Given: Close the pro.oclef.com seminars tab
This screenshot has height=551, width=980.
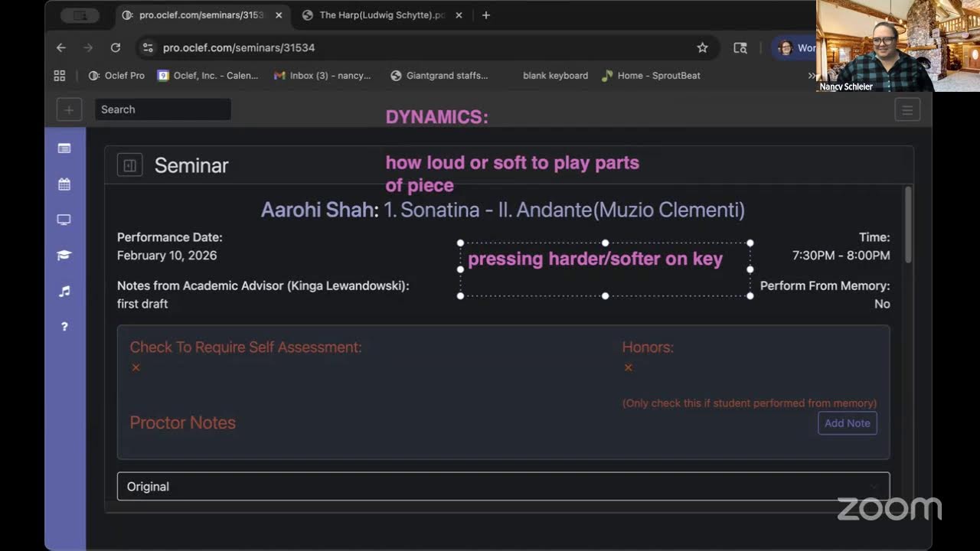Looking at the screenshot, I should [x=279, y=15].
